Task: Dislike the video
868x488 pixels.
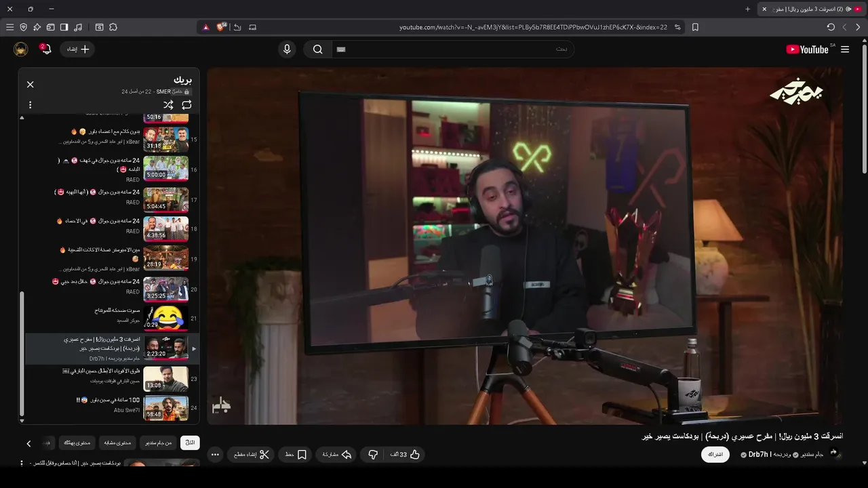Action: (372, 455)
